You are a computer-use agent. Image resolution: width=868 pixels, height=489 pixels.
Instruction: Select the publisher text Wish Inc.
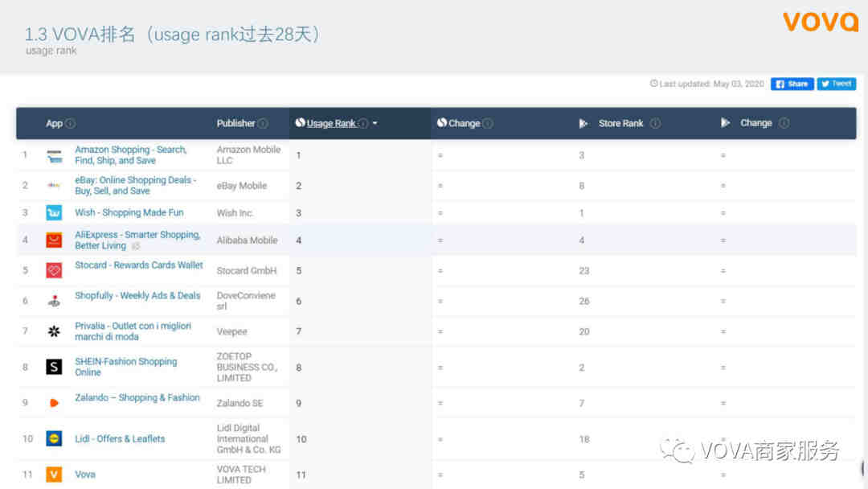coord(235,212)
